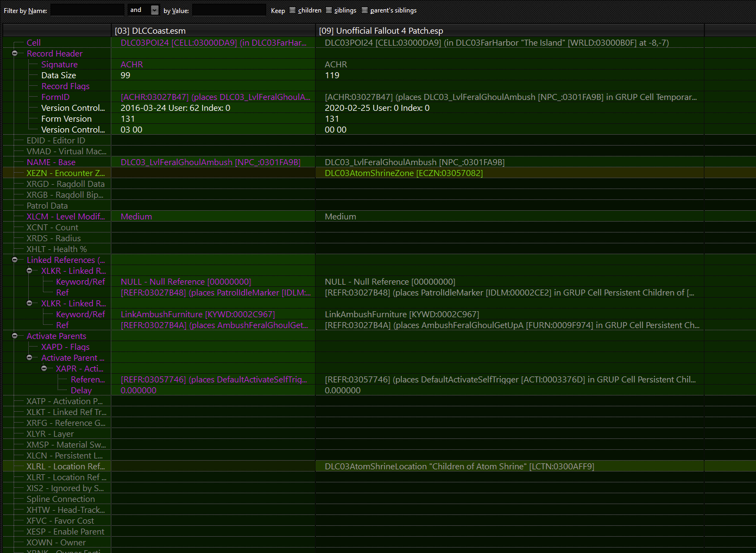Collapse the first XLKR - Linked R... node
The width and height of the screenshot is (756, 553).
29,271
